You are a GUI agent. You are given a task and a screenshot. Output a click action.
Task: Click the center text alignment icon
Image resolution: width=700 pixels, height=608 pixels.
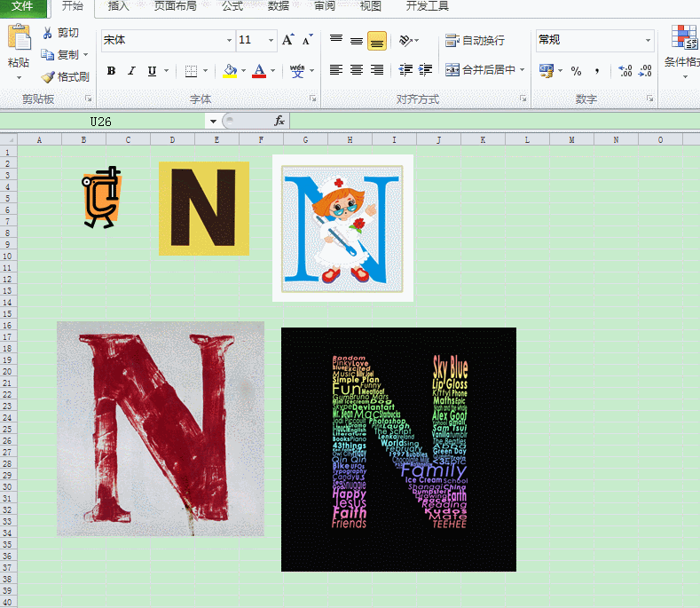[x=357, y=70]
